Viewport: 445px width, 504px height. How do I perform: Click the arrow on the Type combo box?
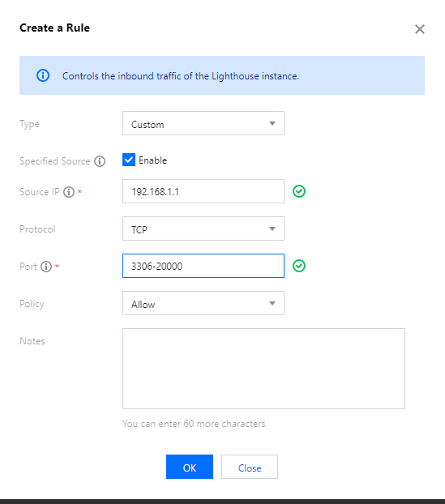pos(272,123)
